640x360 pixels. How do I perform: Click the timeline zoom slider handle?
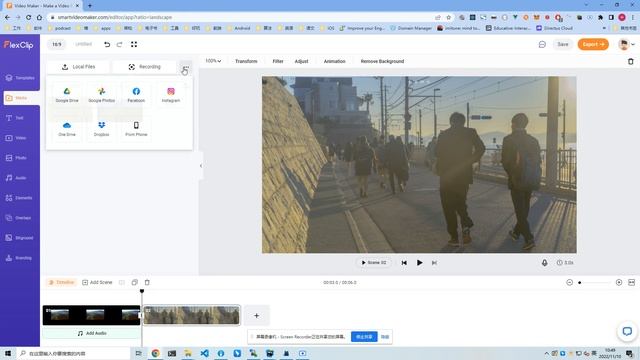[580, 282]
